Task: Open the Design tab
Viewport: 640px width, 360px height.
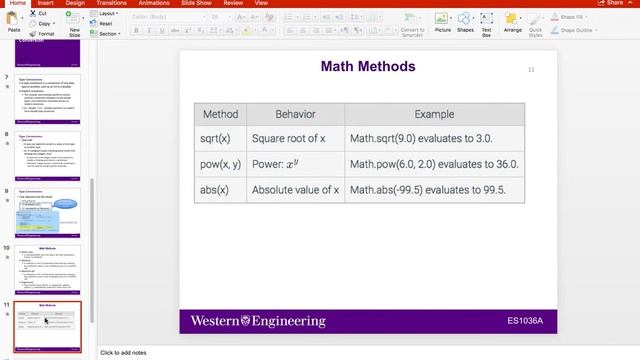Action: [x=75, y=3]
